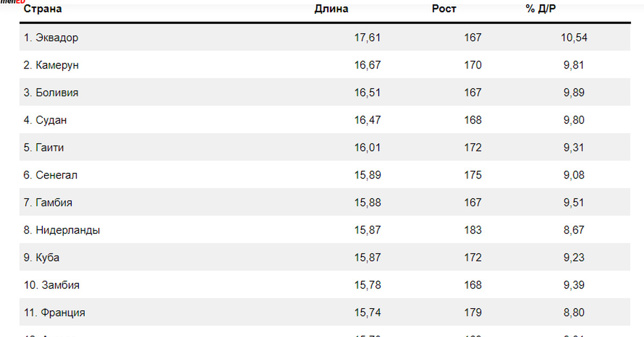644x337 pixels.
Task: Click the Рост column header
Action: pos(444,9)
